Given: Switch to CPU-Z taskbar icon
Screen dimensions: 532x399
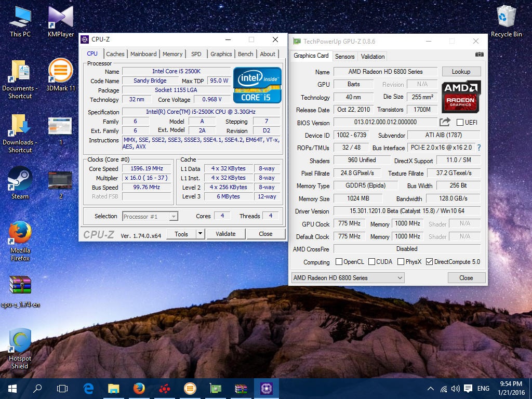Looking at the screenshot, I should point(267,389).
